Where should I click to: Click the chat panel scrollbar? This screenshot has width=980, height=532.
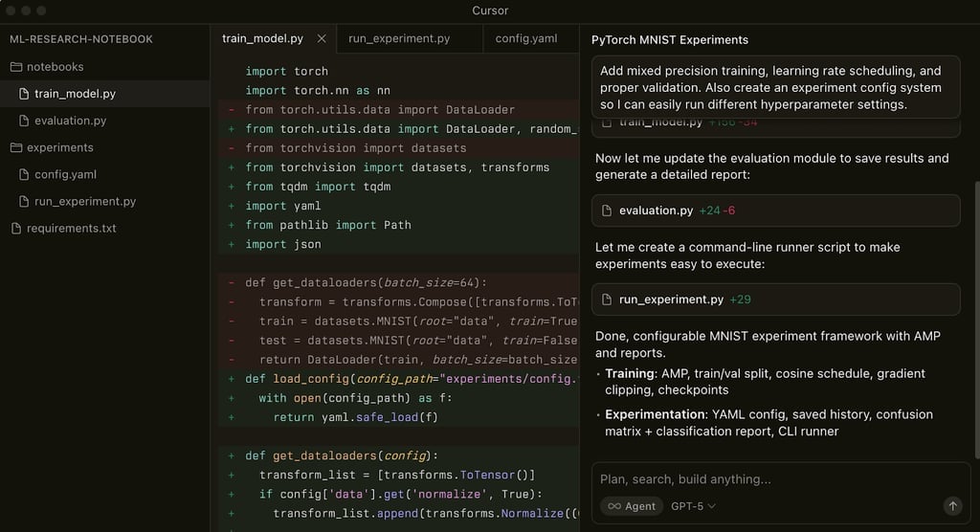[977, 319]
